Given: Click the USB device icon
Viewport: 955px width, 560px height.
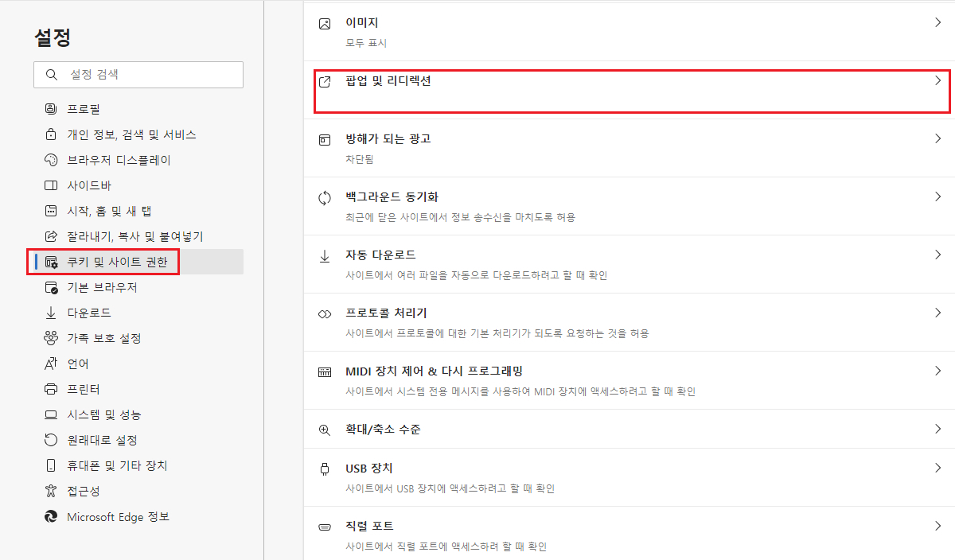Looking at the screenshot, I should click(x=325, y=469).
